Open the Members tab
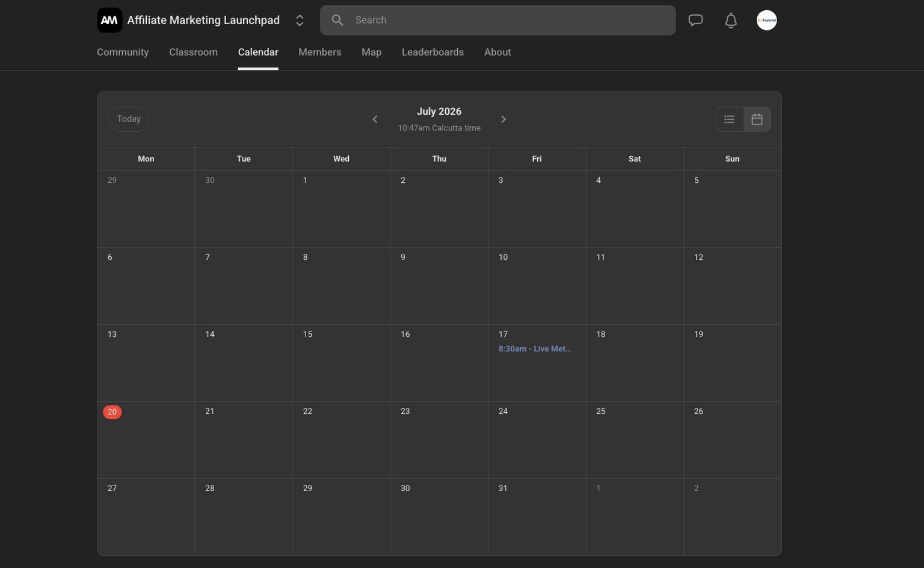The width and height of the screenshot is (924, 568). [x=319, y=52]
